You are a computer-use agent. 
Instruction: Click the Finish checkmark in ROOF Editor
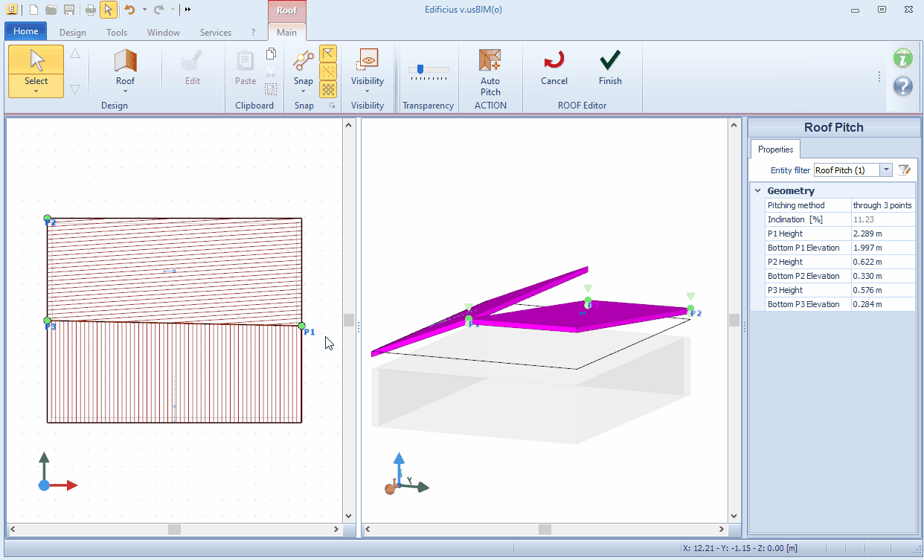tap(610, 68)
